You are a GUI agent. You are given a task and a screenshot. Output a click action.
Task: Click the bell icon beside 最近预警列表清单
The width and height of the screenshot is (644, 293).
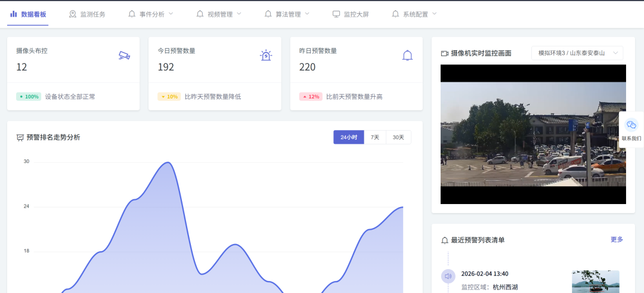[x=444, y=240]
